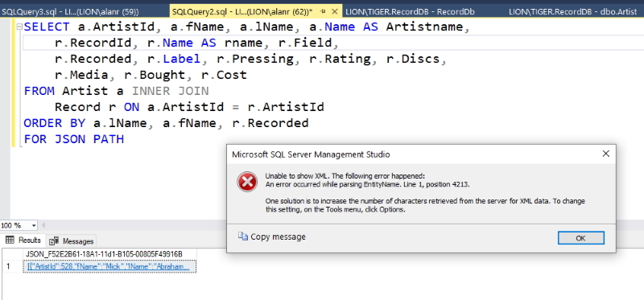Open the LION\TIGER.RecordDB - RecordDb tab
Screen dimensions: 644x300
pos(410,11)
